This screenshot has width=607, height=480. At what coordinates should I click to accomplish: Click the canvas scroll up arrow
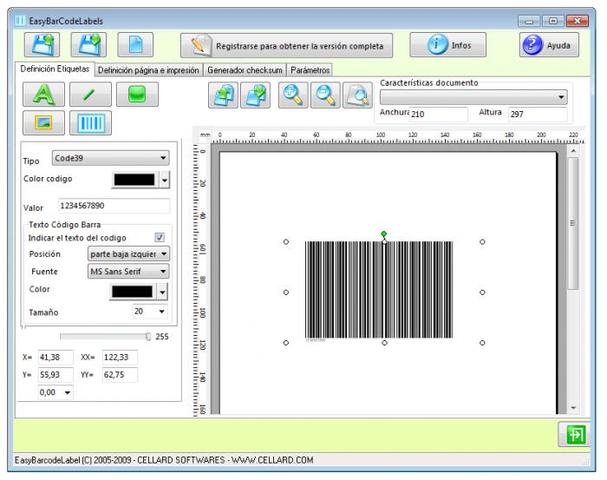point(573,151)
